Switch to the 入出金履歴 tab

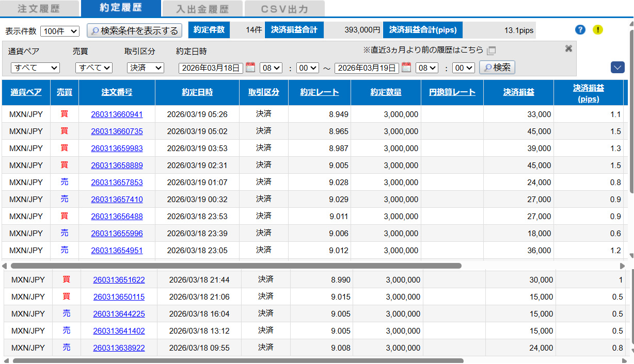[x=202, y=9]
